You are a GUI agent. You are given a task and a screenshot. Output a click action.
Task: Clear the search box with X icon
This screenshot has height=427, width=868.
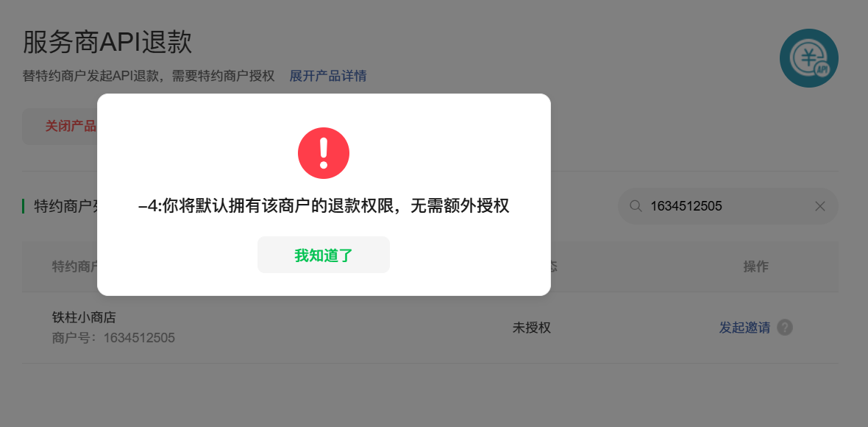820,206
